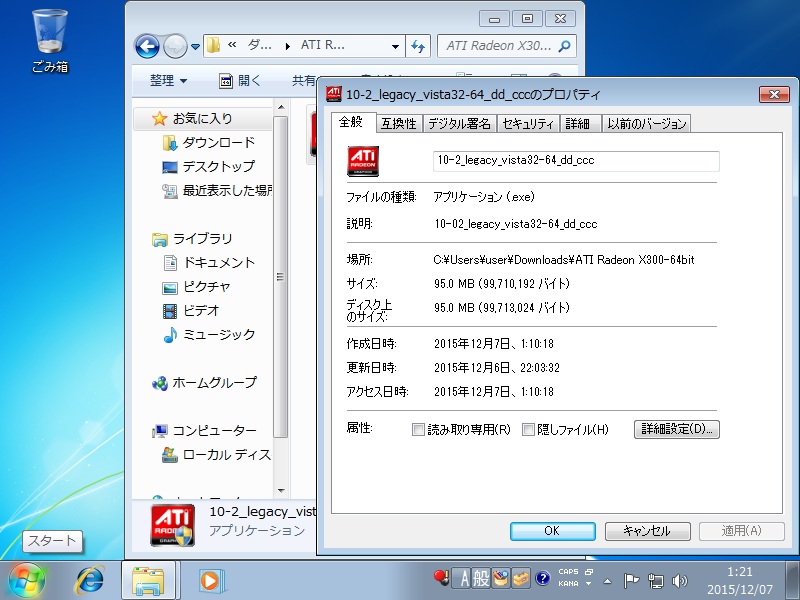Toggle the KANA lock indicator
The image size is (800, 600).
(x=568, y=584)
